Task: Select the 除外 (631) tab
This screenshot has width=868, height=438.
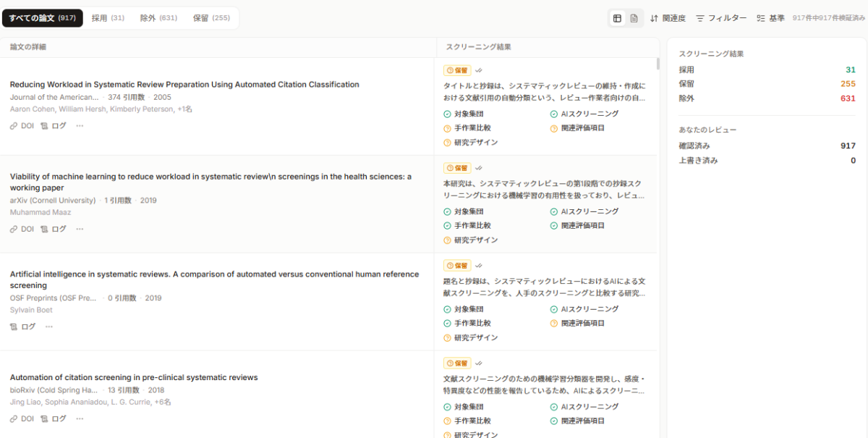Action: pyautogui.click(x=158, y=18)
